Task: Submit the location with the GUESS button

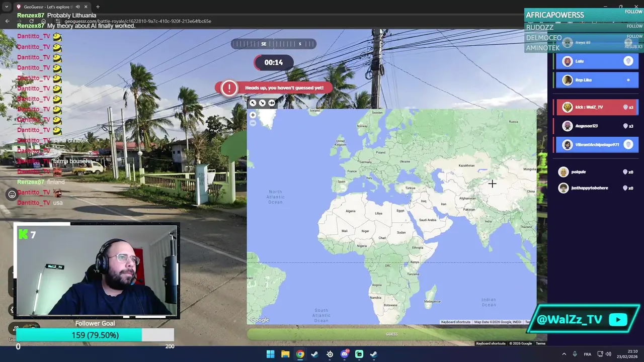Action: pyautogui.click(x=391, y=334)
